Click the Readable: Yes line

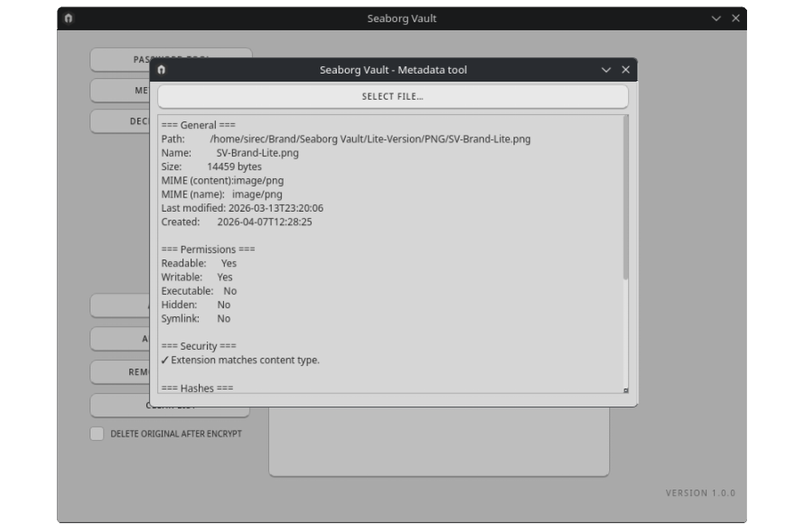199,263
